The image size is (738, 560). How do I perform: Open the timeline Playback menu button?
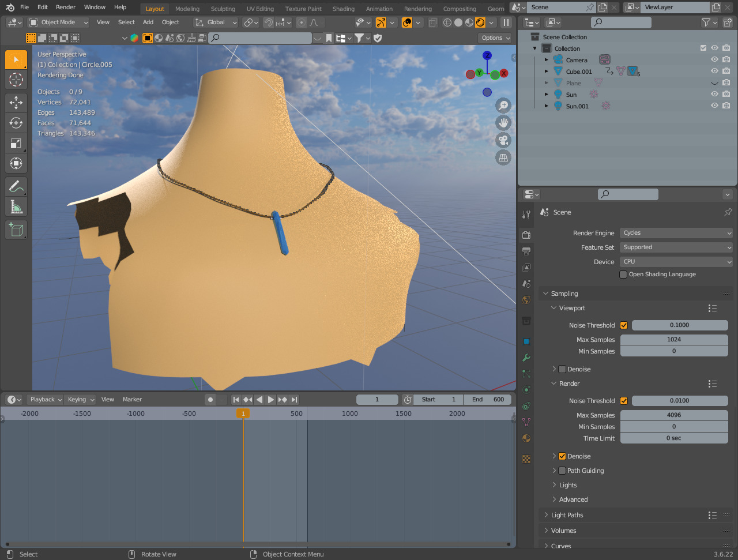(x=46, y=400)
